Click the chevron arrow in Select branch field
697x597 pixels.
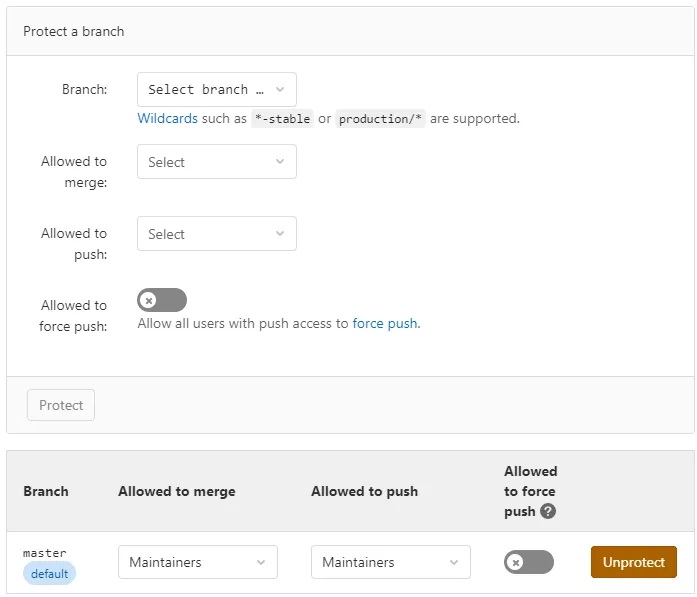pos(280,89)
